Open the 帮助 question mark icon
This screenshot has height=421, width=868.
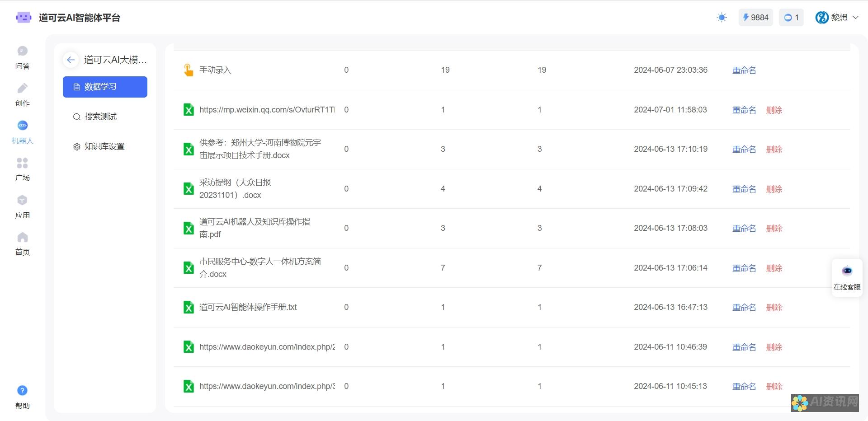point(22,390)
